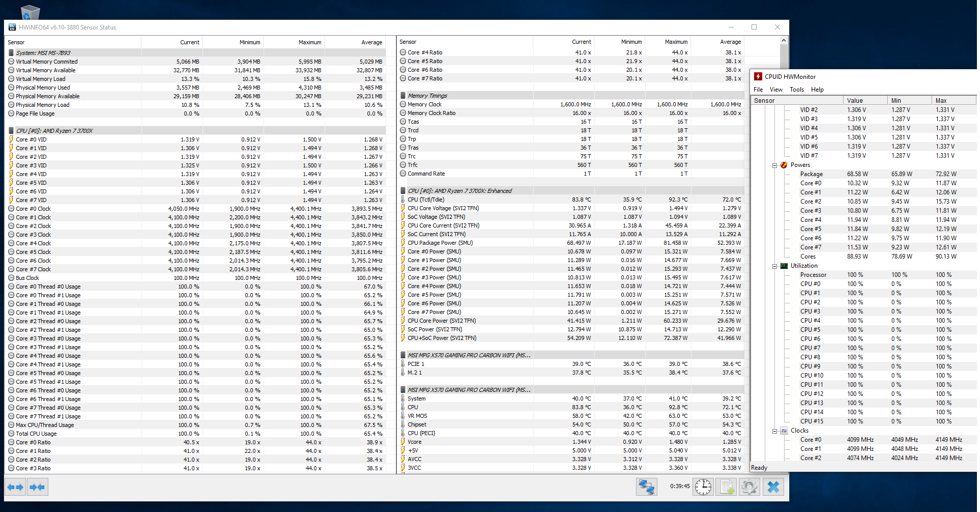980x512 pixels.
Task: Select the SoC Voltage (SVI2 TFN) row
Action: point(571,217)
